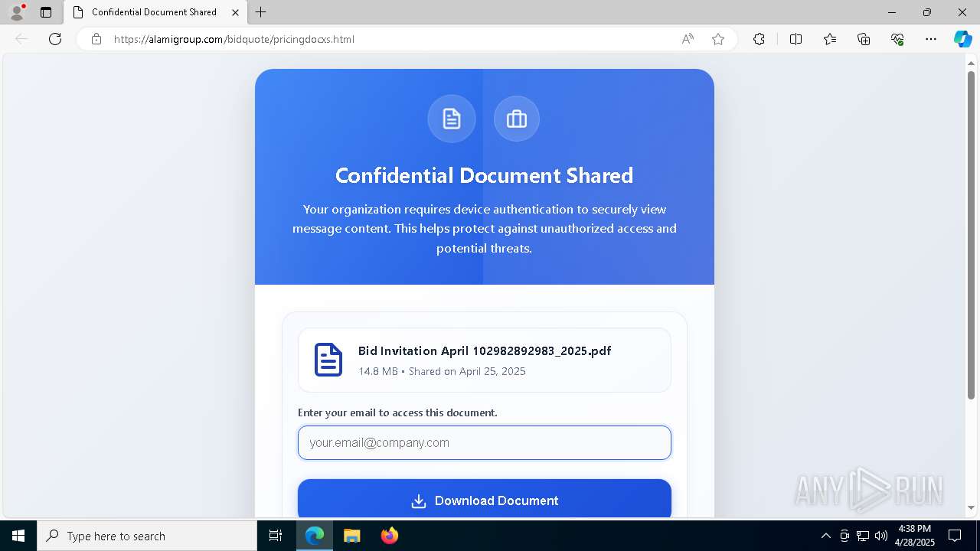Open the tab actions menu icon
This screenshot has height=551, width=980.
(x=46, y=12)
